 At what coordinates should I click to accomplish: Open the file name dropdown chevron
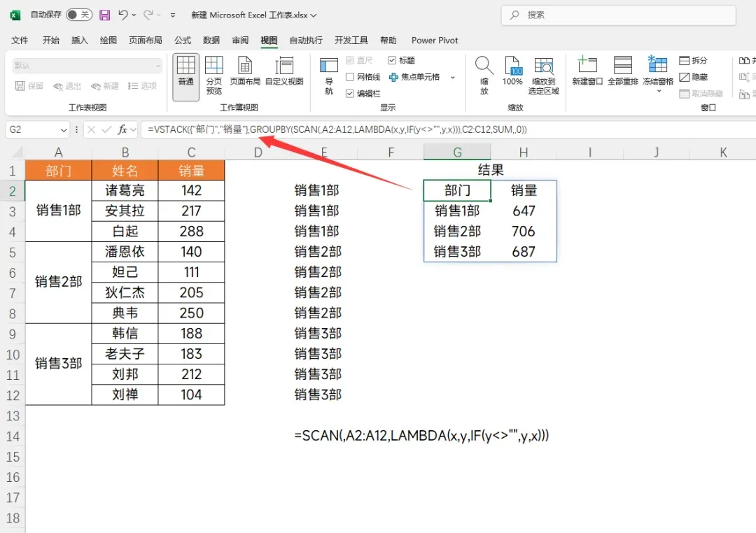click(x=314, y=15)
